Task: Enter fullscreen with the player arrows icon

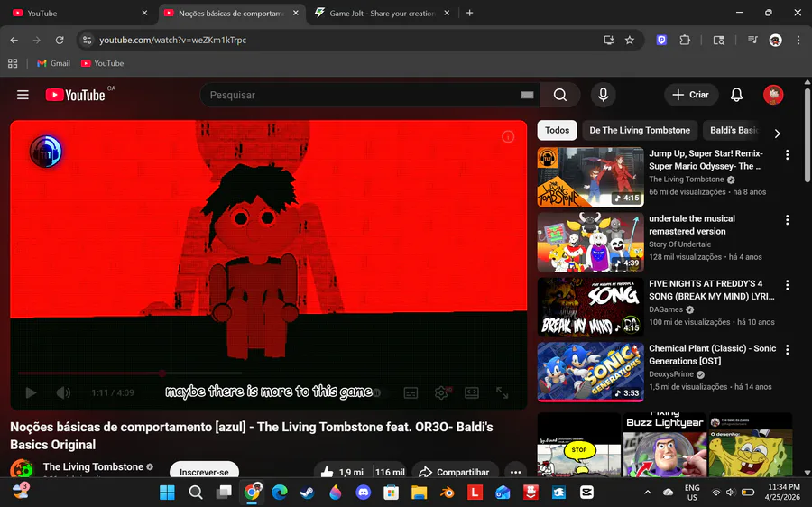Action: click(503, 392)
